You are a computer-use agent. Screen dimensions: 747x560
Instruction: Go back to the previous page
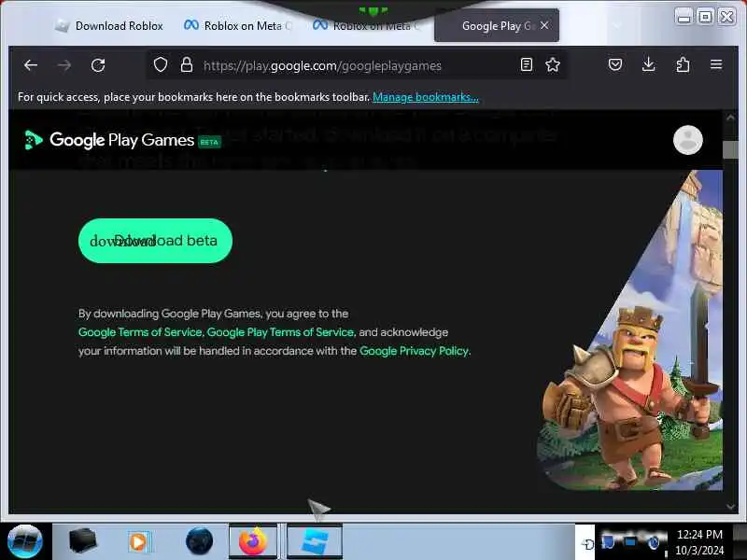click(31, 65)
